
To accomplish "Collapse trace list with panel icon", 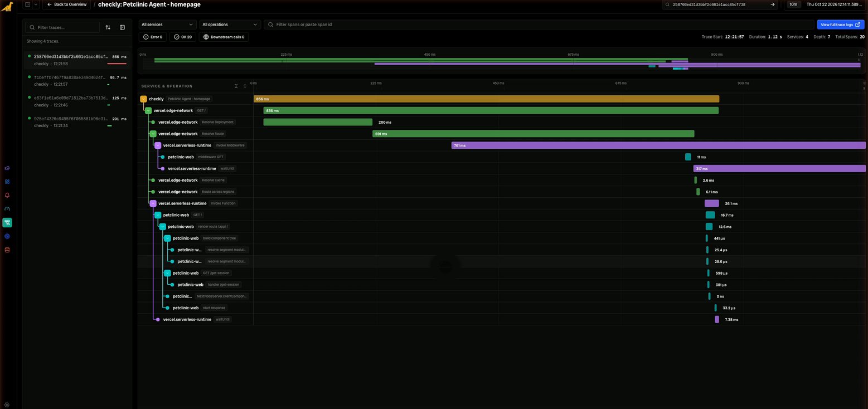I will (x=122, y=27).
